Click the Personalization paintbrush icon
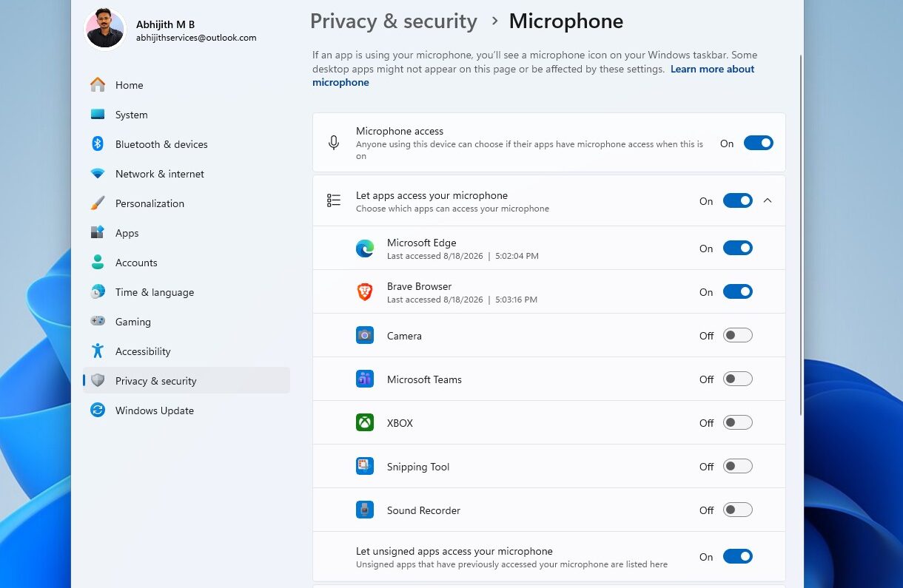The height and width of the screenshot is (588, 903). (98, 203)
